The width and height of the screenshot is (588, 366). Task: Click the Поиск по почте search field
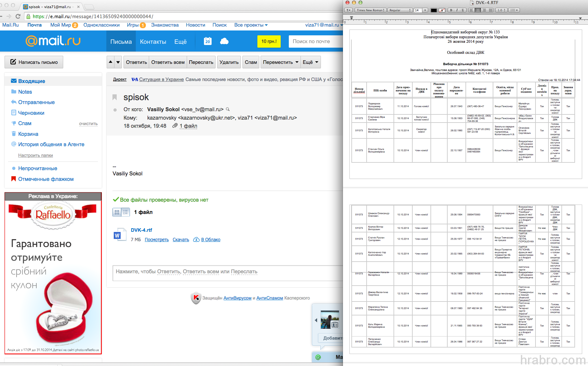[x=315, y=41]
